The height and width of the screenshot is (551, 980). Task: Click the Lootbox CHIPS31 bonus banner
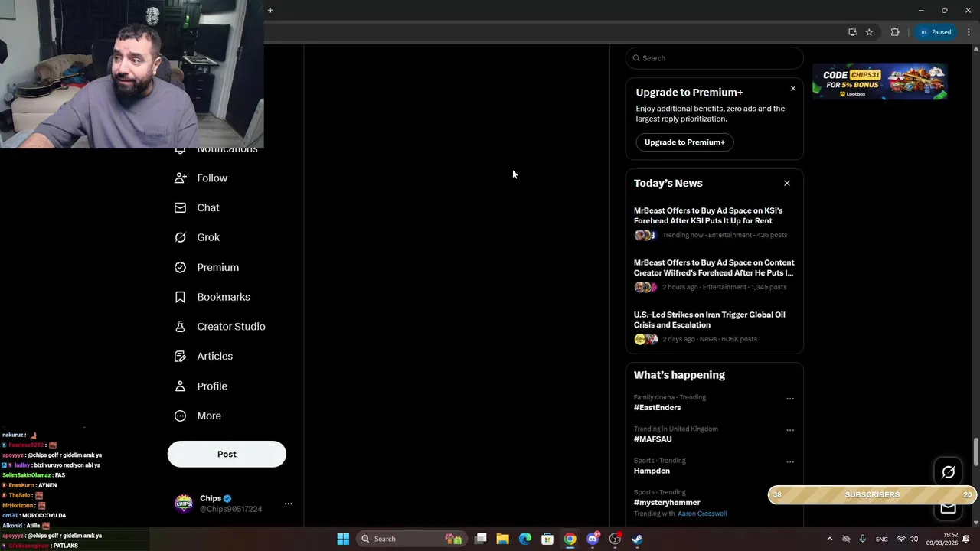click(880, 82)
